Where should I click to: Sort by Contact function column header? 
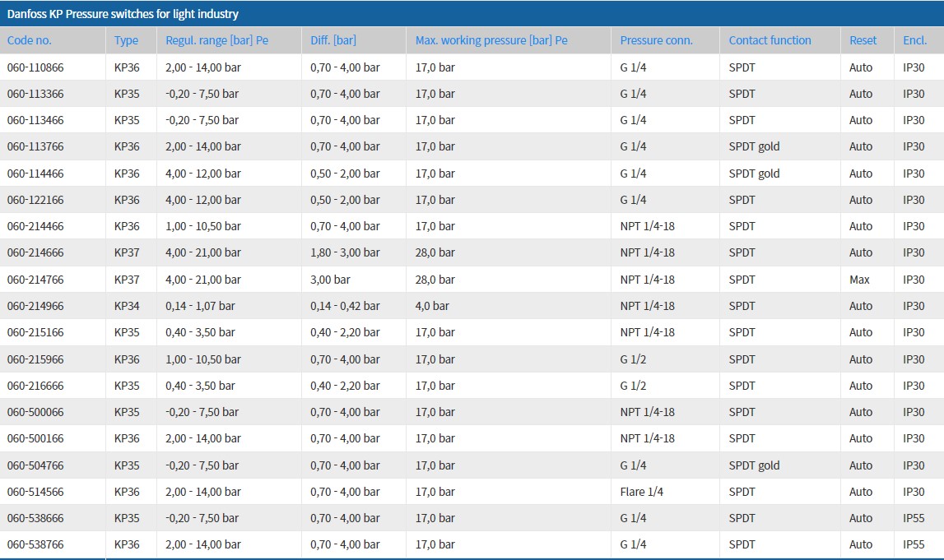(770, 40)
